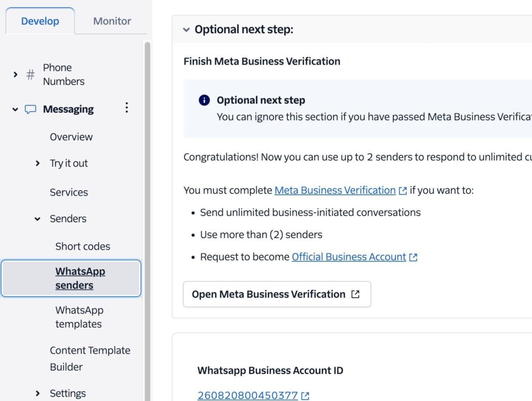
Task: Click the info icon in Optional next step notice
Action: (204, 100)
